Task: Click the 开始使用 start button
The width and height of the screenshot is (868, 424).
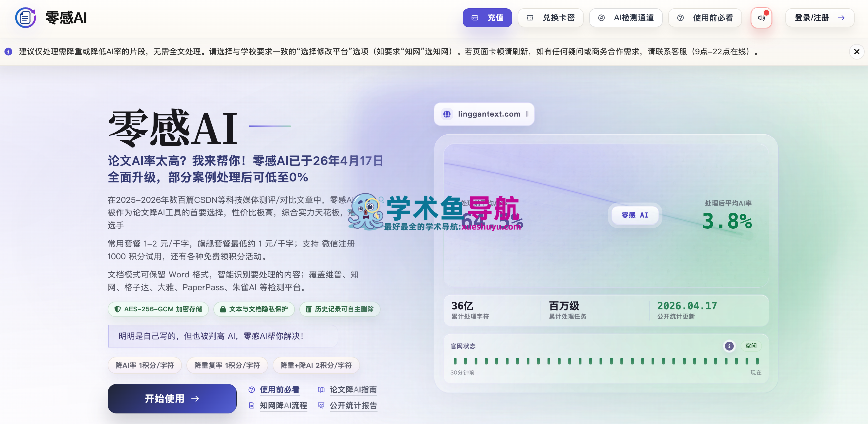Action: [x=172, y=399]
